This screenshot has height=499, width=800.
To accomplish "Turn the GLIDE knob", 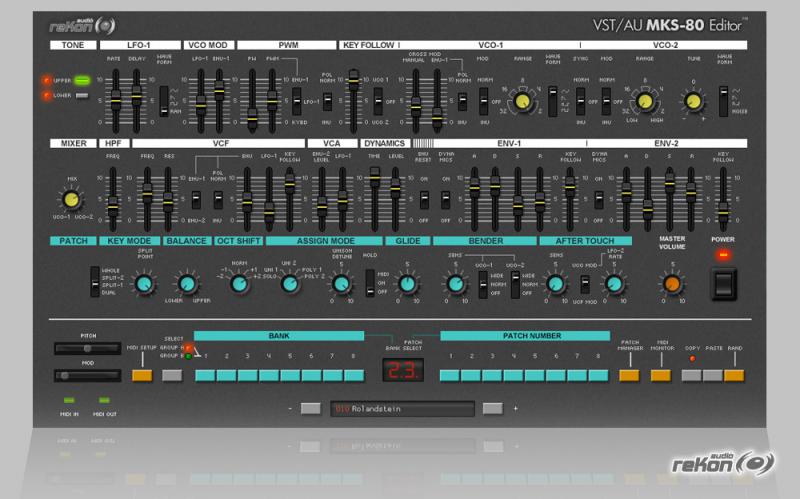I will point(407,284).
